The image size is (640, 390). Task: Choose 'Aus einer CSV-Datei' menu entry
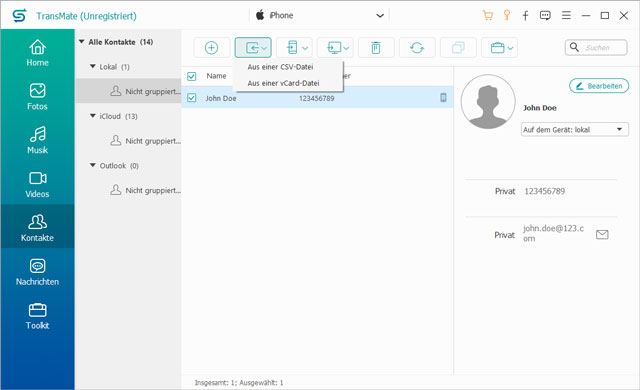tap(280, 67)
